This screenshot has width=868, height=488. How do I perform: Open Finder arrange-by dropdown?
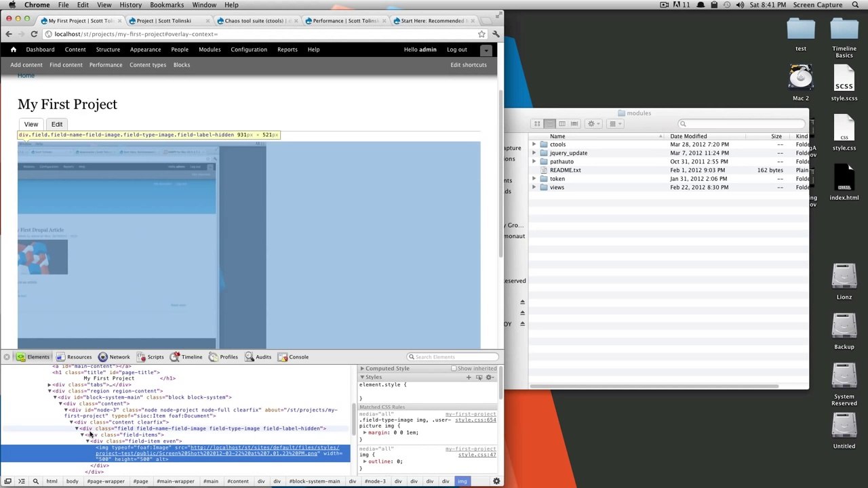point(615,123)
